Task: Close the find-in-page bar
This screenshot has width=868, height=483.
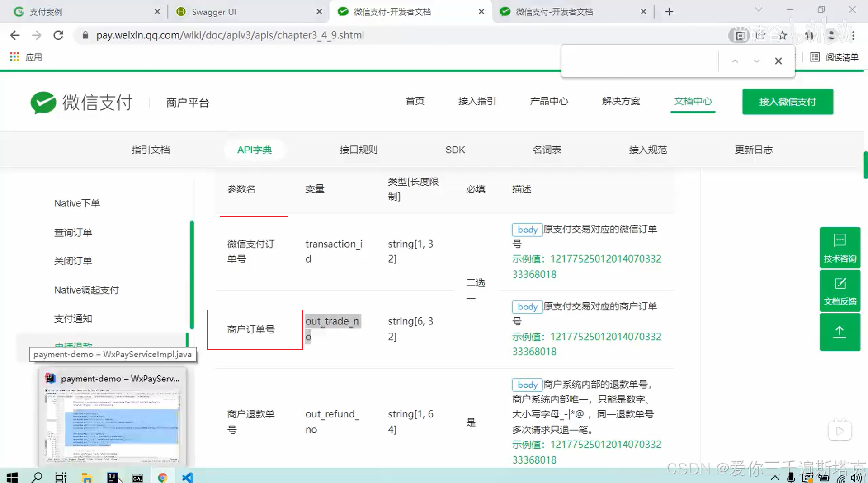Action: tap(778, 61)
